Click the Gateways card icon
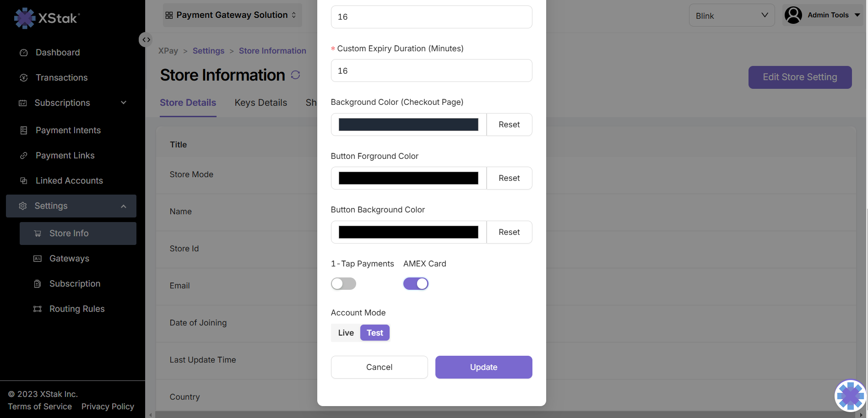This screenshot has height=418, width=868. (38, 259)
